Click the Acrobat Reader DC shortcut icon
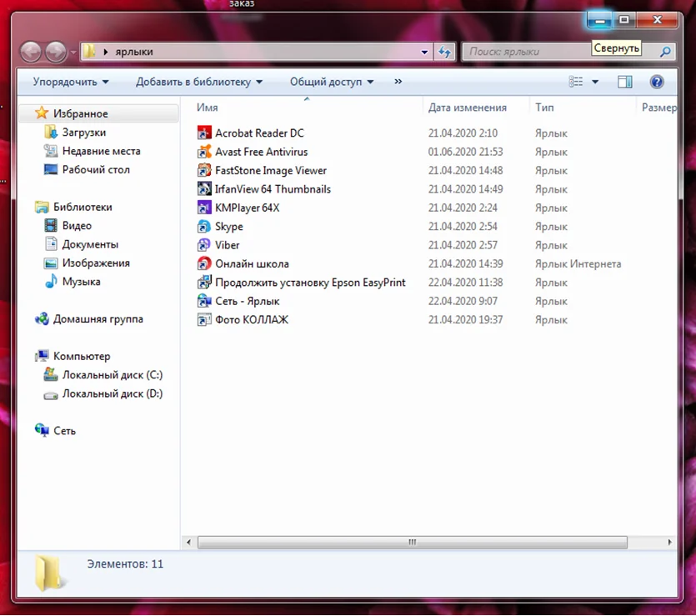The height and width of the screenshot is (616, 696). pos(204,133)
